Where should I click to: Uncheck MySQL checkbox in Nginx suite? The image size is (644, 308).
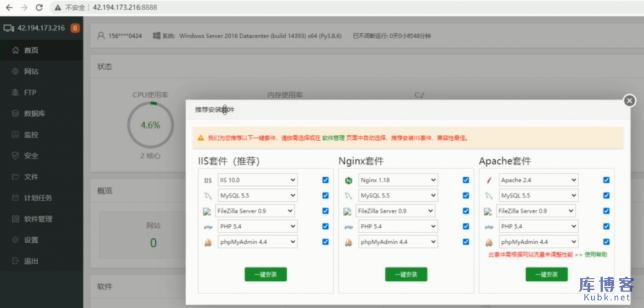pyautogui.click(x=466, y=195)
